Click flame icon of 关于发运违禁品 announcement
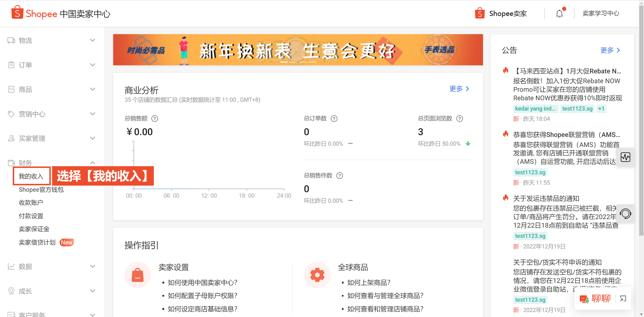This screenshot has width=644, height=317. (506, 198)
